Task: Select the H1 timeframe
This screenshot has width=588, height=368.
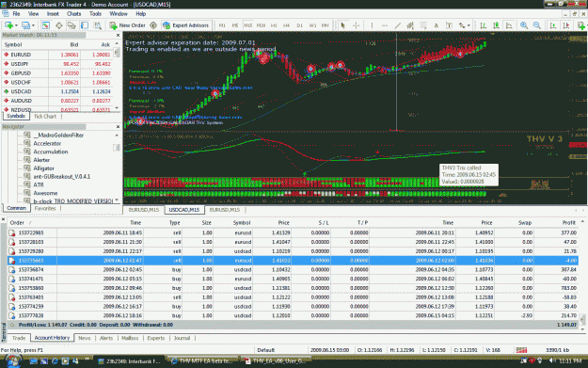Action: pos(274,25)
